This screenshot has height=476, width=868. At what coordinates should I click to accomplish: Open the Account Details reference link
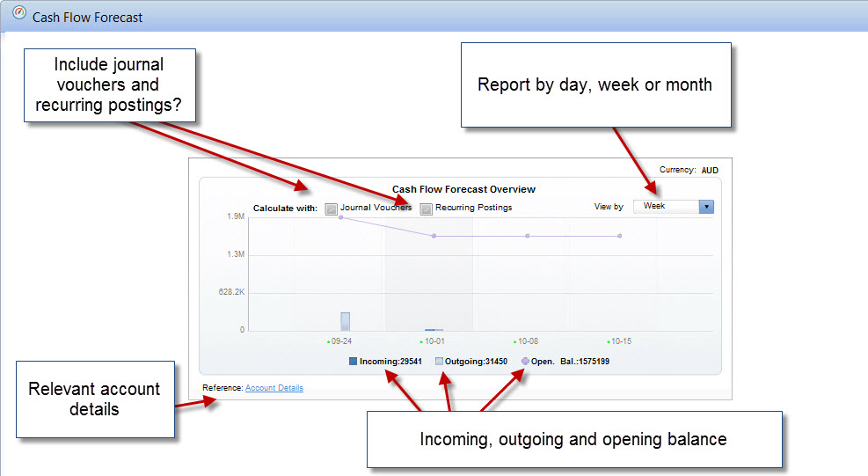[274, 387]
